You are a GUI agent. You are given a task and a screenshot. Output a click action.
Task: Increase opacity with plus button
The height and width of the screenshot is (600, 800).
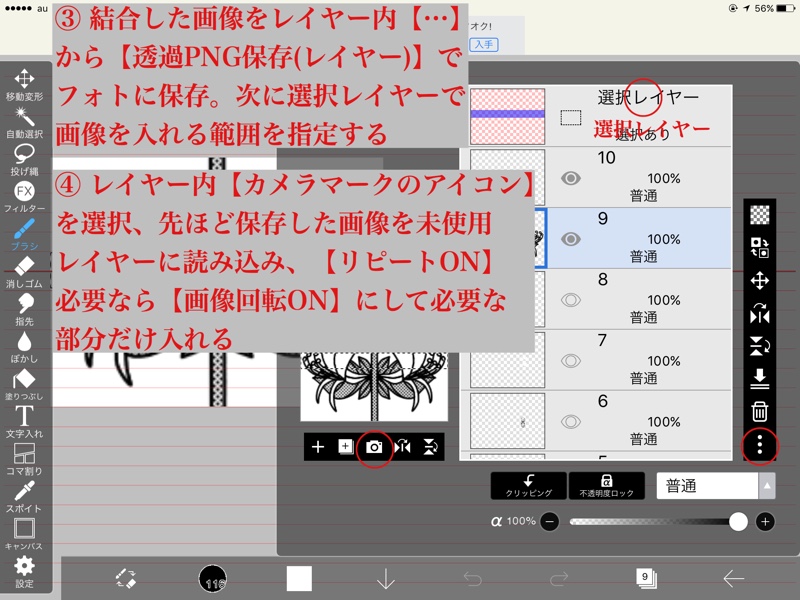pyautogui.click(x=765, y=521)
